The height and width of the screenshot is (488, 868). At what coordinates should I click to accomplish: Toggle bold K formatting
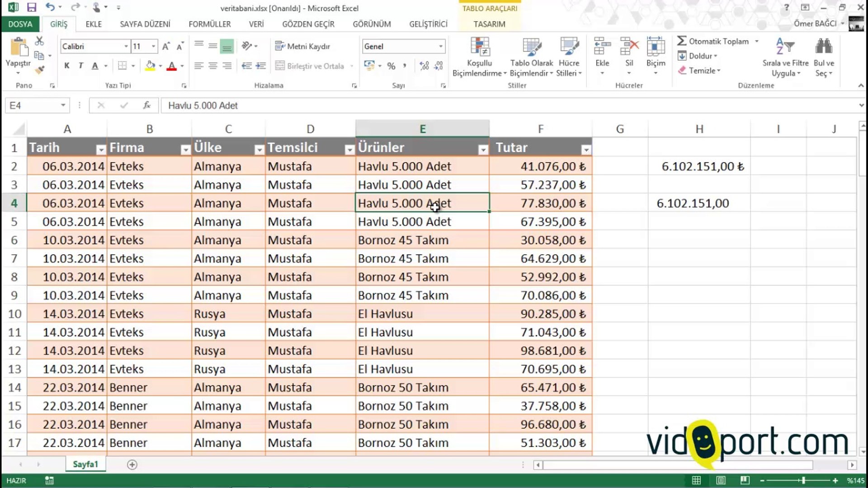click(x=67, y=66)
